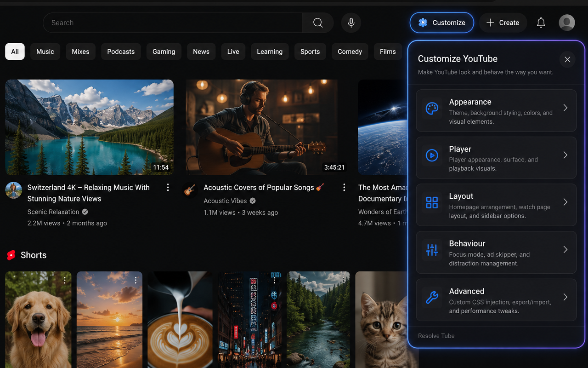Expand the Player section chevron

click(565, 155)
